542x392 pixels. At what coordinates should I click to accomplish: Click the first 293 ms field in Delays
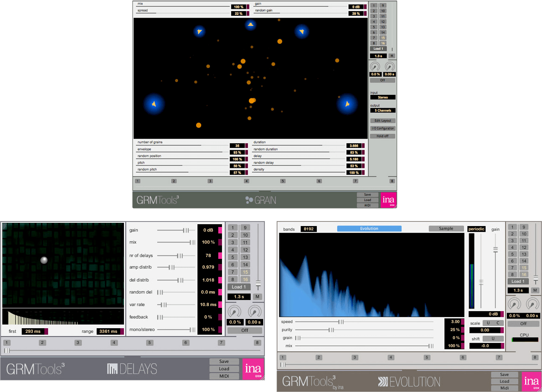33,331
